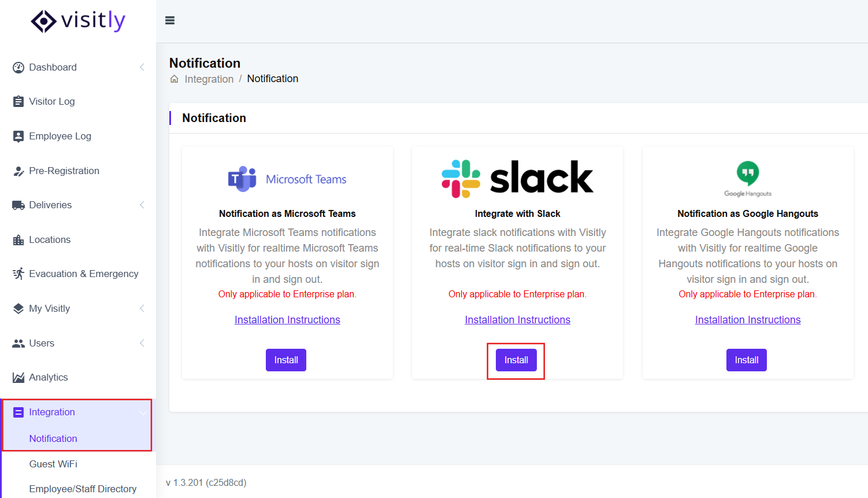Click the Notification page title
Image resolution: width=868 pixels, height=498 pixels.
pyautogui.click(x=205, y=63)
